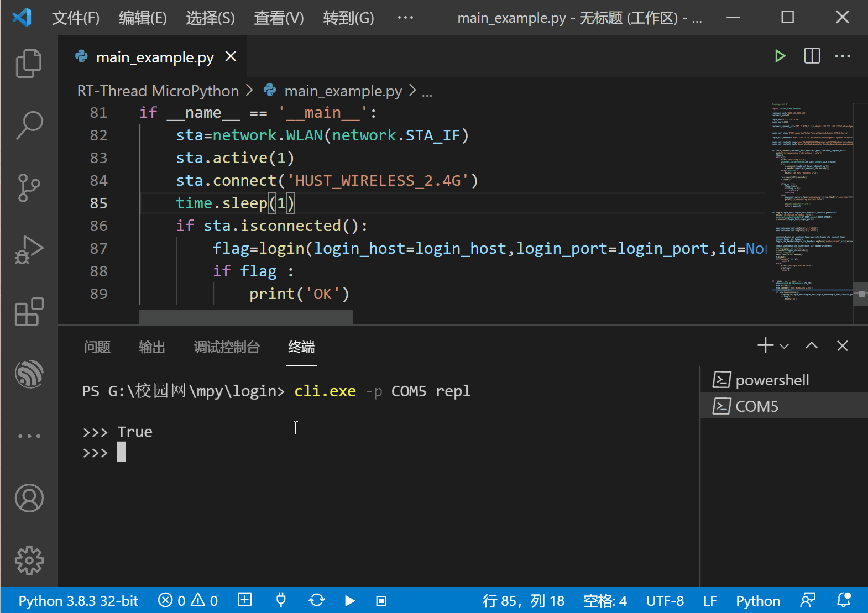The width and height of the screenshot is (868, 613).
Task: Switch to the 输出 panel tab
Action: [151, 347]
